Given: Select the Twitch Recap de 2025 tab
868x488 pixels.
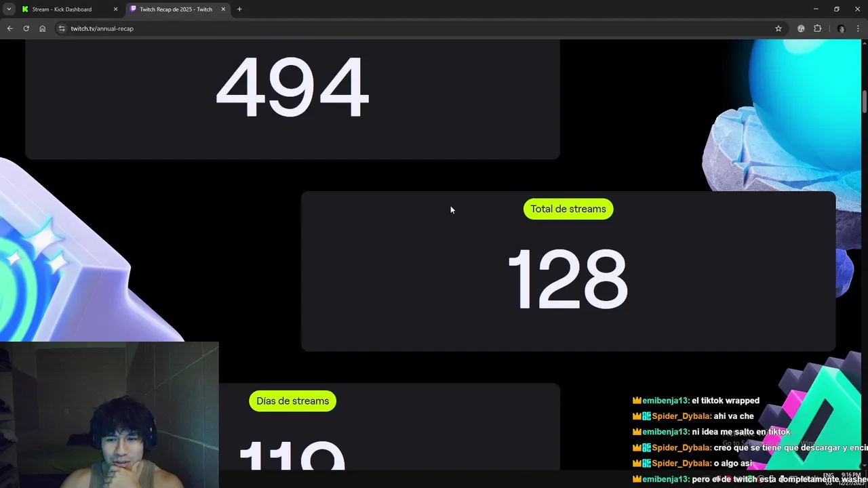Looking at the screenshot, I should point(177,9).
